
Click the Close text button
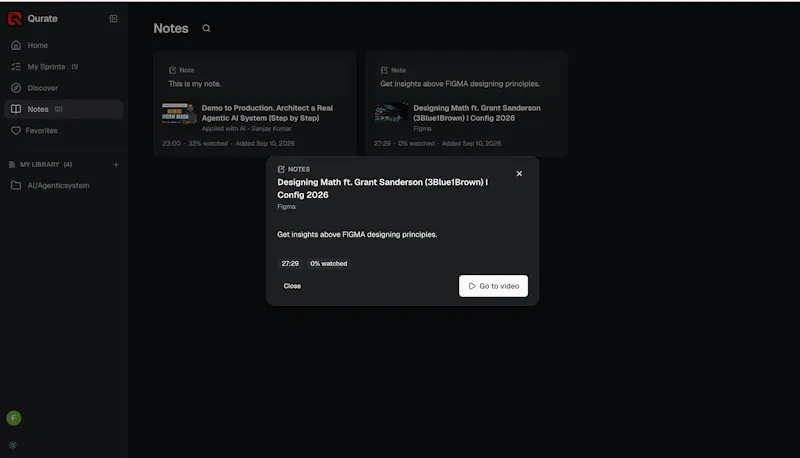point(292,286)
